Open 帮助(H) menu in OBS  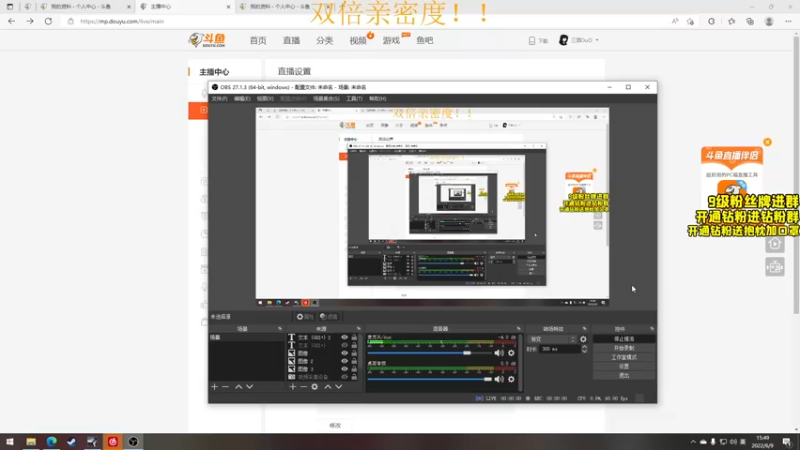(x=378, y=98)
